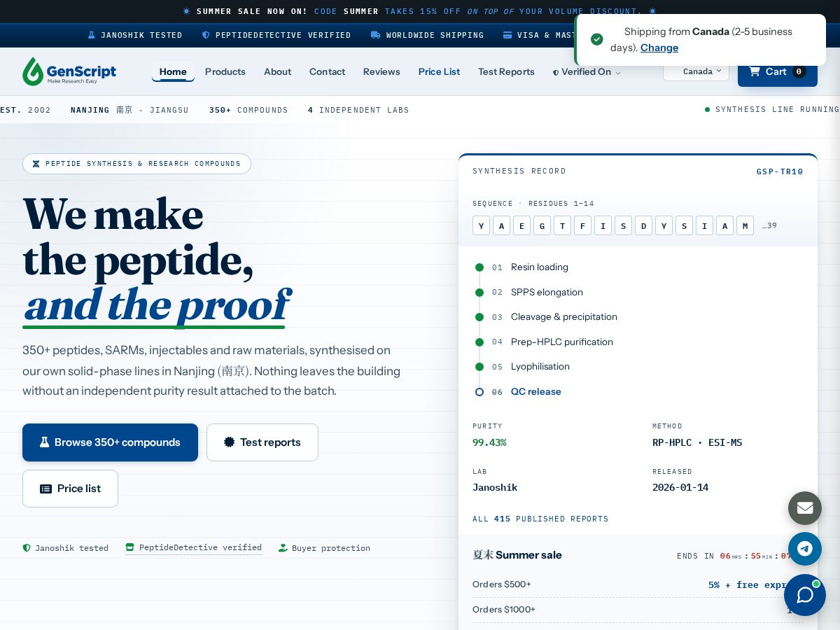Click the M residue box
Image resolution: width=840 pixels, height=630 pixels.
coord(745,225)
